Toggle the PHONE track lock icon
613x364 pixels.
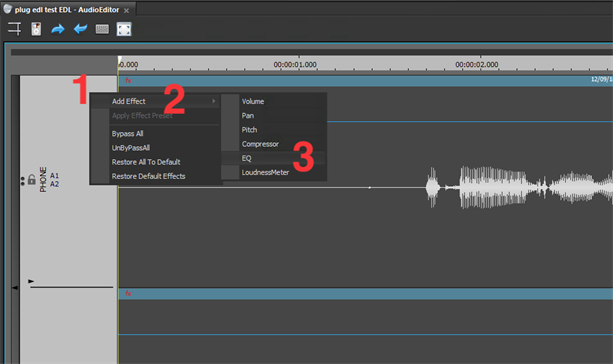pyautogui.click(x=32, y=179)
